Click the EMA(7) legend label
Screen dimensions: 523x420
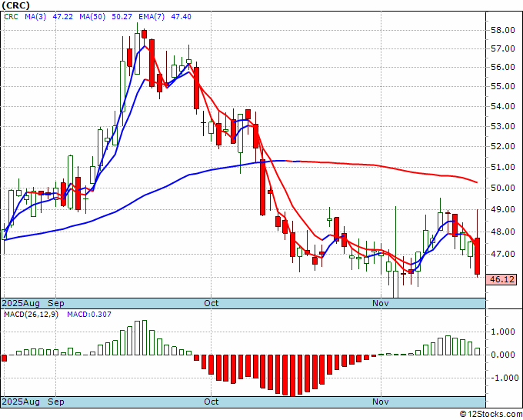point(152,17)
